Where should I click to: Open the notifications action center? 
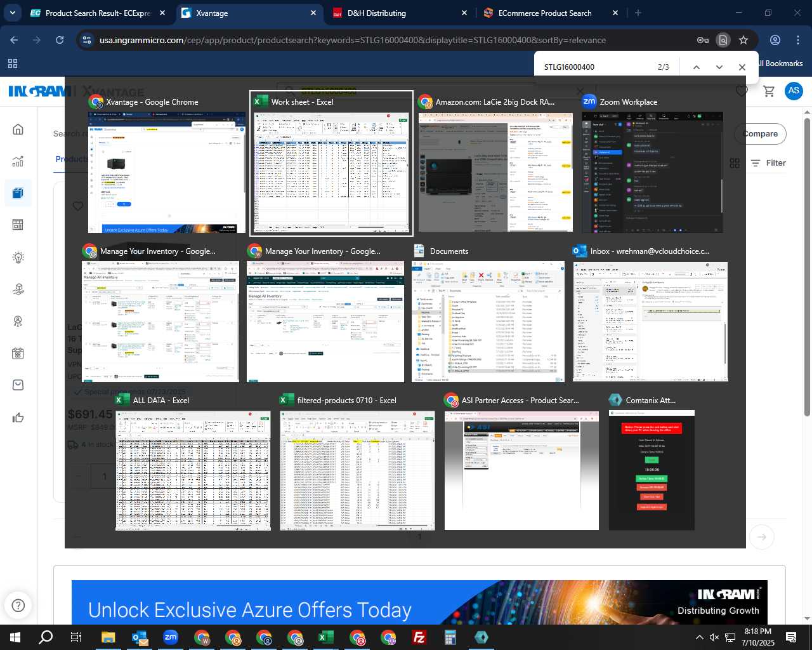tap(791, 637)
